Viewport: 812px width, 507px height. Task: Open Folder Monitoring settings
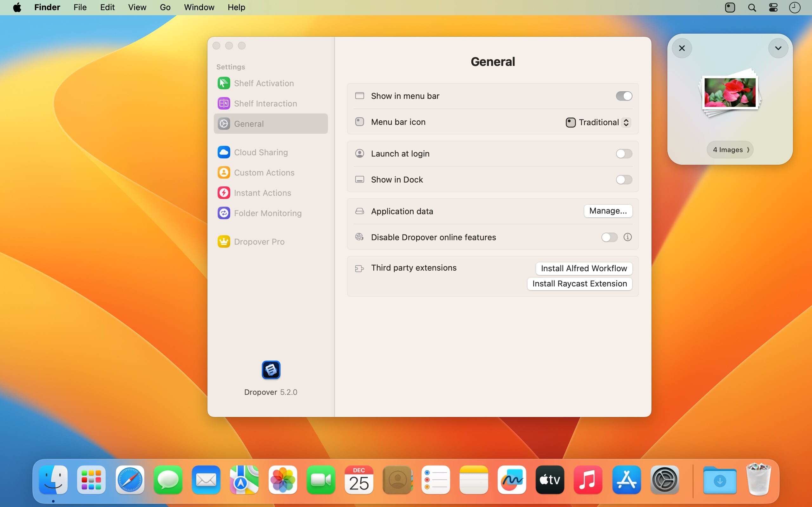(267, 213)
